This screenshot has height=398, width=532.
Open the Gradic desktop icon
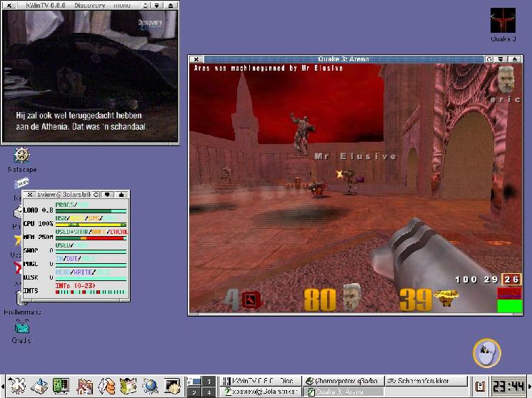click(21, 328)
